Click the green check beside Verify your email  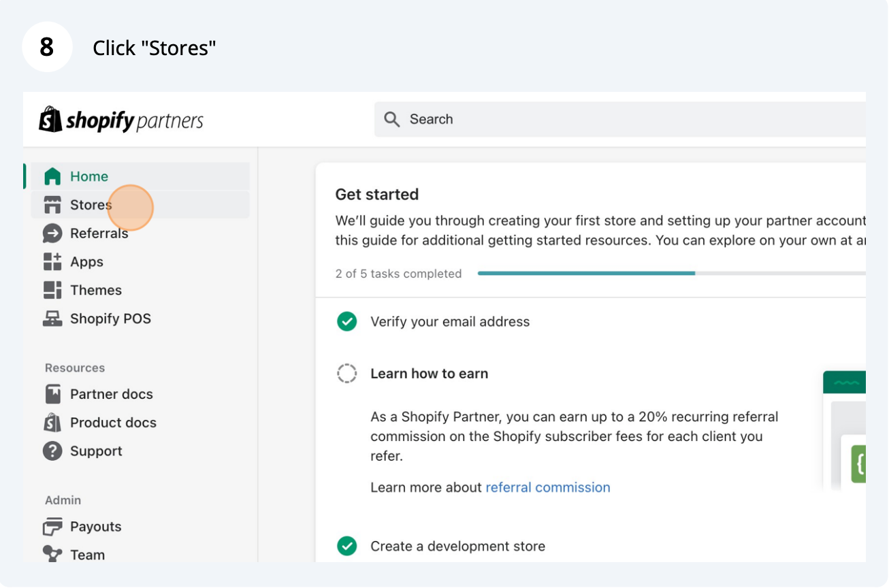[x=347, y=322]
